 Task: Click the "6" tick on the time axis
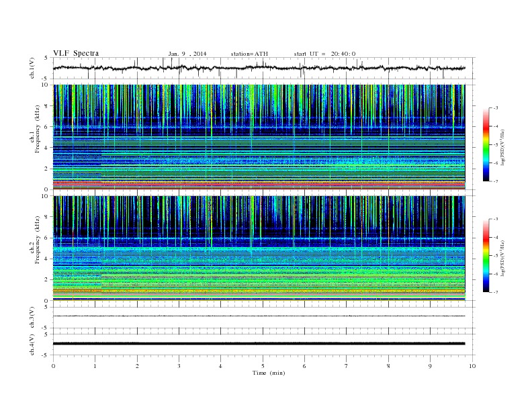pyautogui.click(x=304, y=366)
